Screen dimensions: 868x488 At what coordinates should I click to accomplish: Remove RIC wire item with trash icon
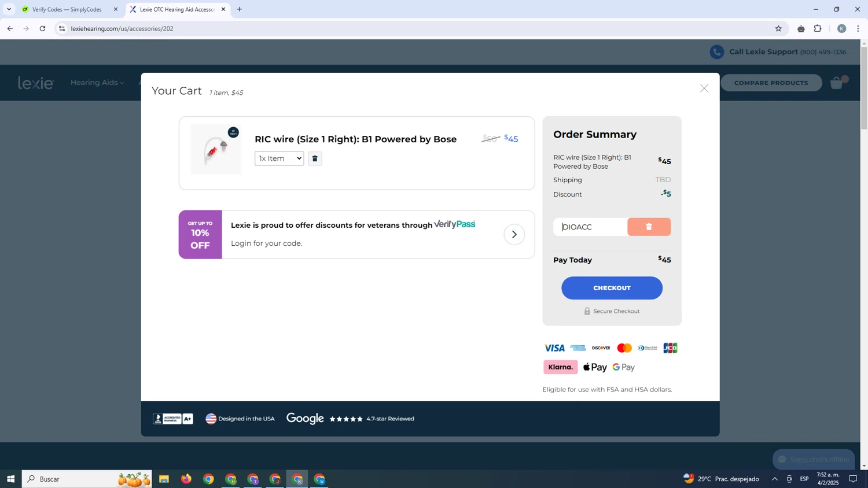[x=315, y=158]
